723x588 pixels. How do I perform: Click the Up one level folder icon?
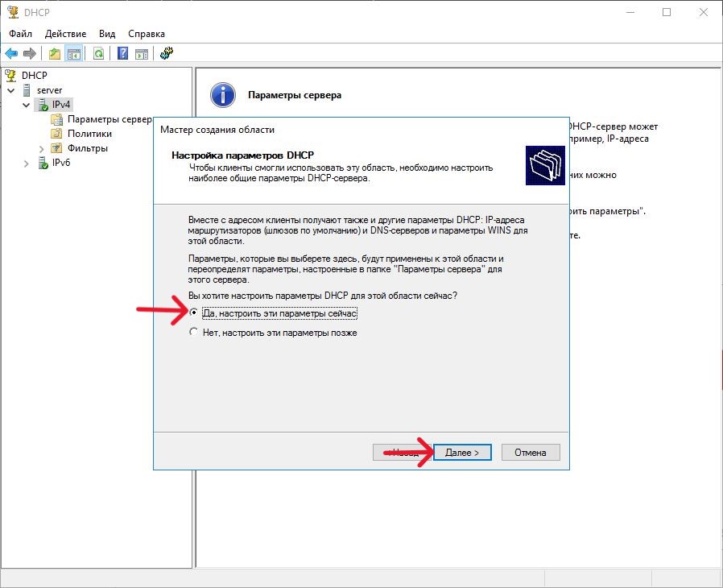pyautogui.click(x=54, y=53)
